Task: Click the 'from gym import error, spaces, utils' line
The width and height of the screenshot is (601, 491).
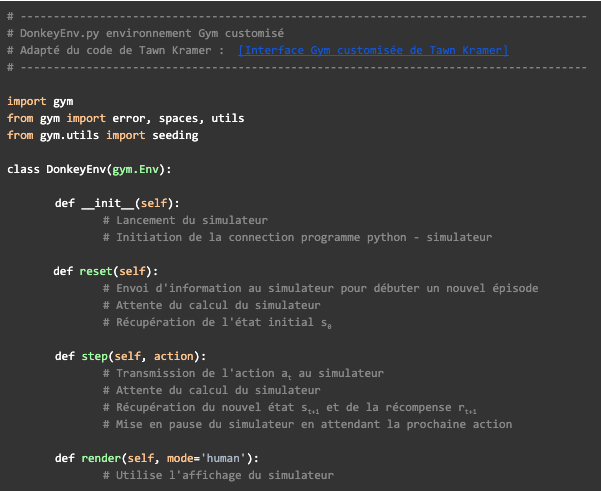Action: coord(125,118)
